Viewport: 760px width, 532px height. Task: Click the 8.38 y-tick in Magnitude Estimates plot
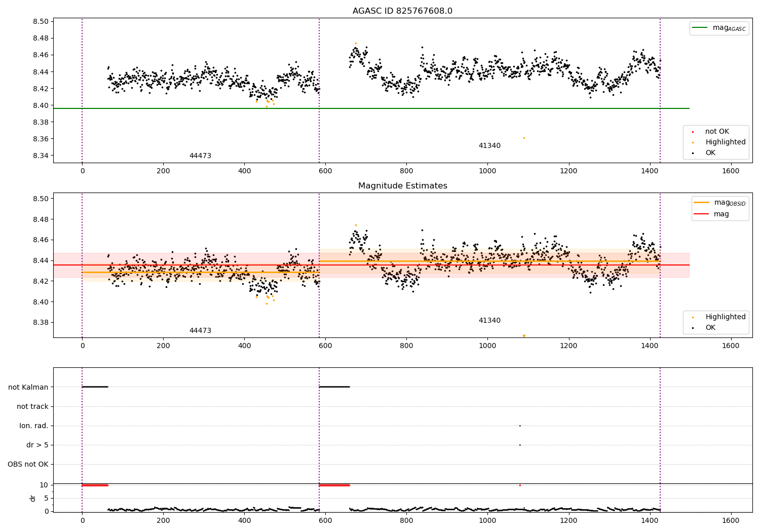[41, 322]
